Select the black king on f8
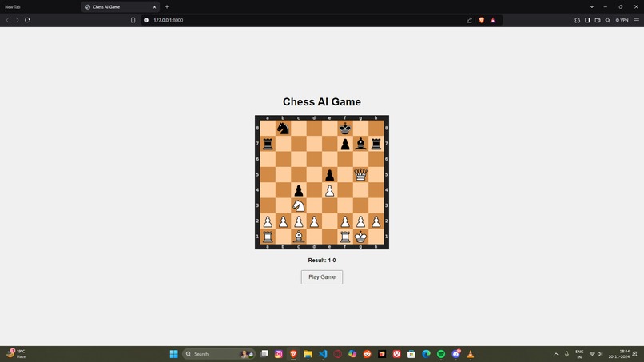Viewport: 644px width, 362px height. tap(345, 128)
